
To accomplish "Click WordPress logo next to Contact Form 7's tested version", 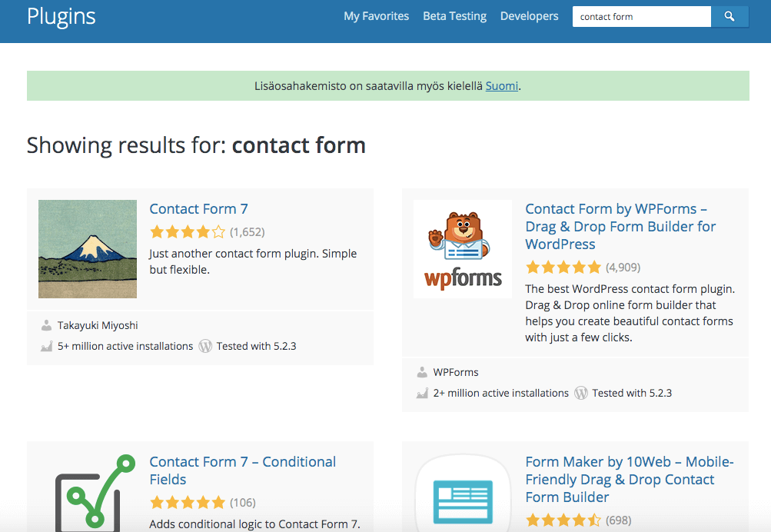I will tap(205, 346).
